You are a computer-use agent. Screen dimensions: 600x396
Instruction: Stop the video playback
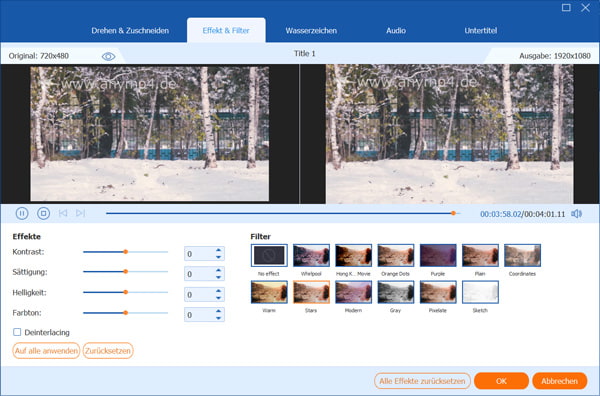pyautogui.click(x=43, y=213)
